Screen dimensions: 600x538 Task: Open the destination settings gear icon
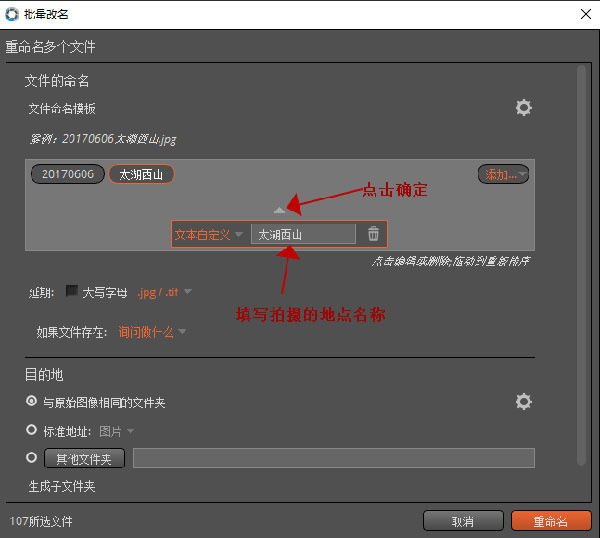[523, 401]
